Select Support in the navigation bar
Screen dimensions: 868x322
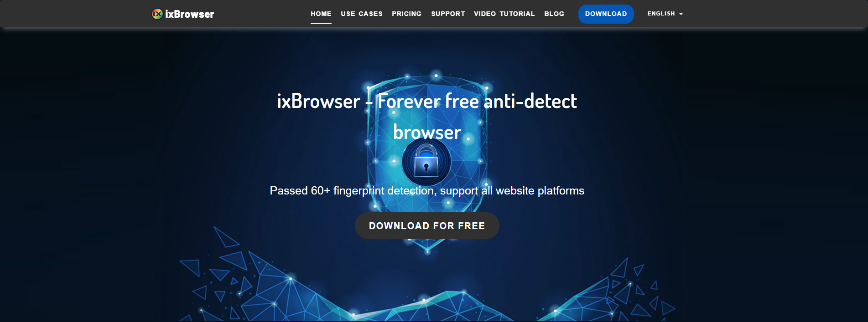[448, 14]
